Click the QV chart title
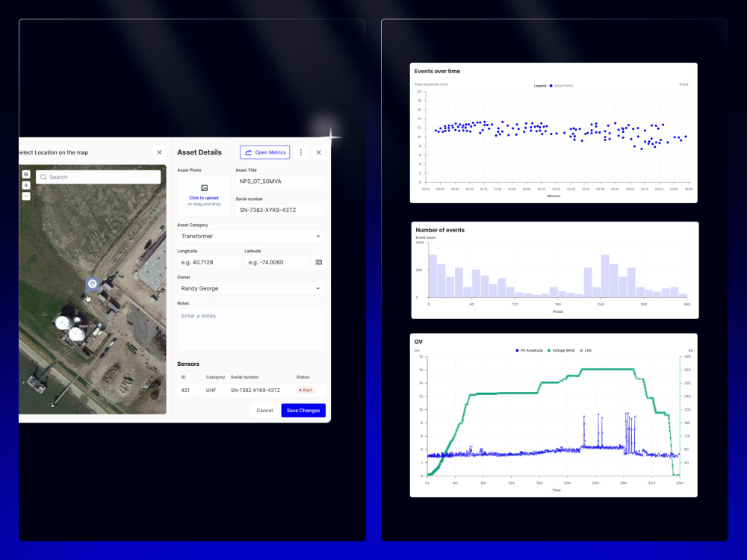The width and height of the screenshot is (747, 560). [418, 342]
